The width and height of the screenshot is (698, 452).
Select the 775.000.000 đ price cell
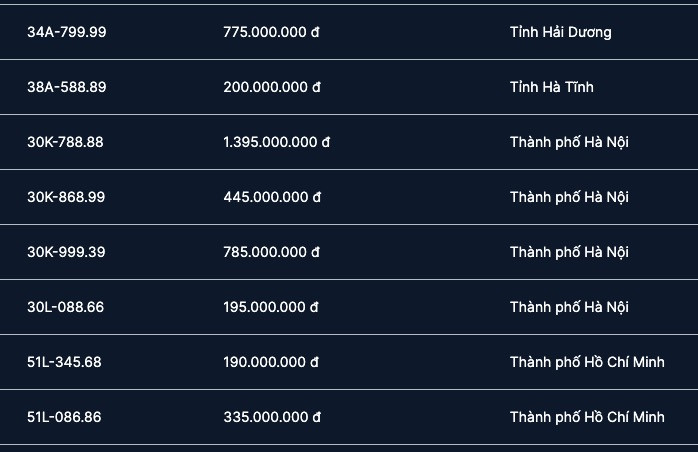pos(271,32)
